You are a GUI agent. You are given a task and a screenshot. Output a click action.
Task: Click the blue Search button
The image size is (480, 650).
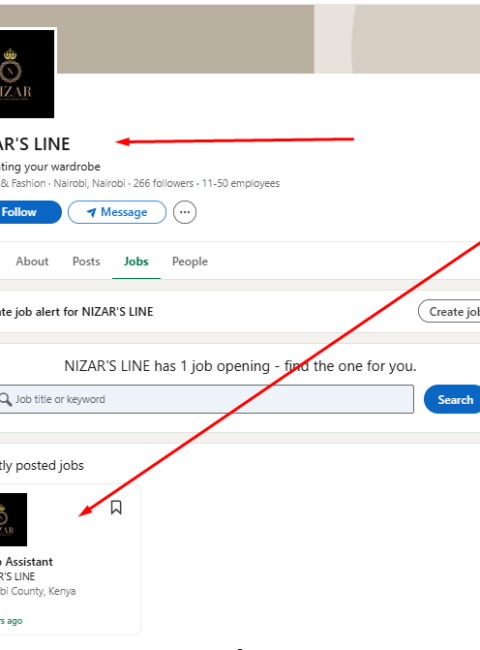pos(453,400)
